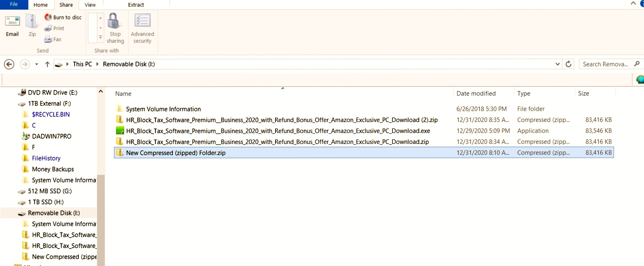Click the Print icon in the ribbon
Viewport: 644px width, 266px height.
(48, 28)
